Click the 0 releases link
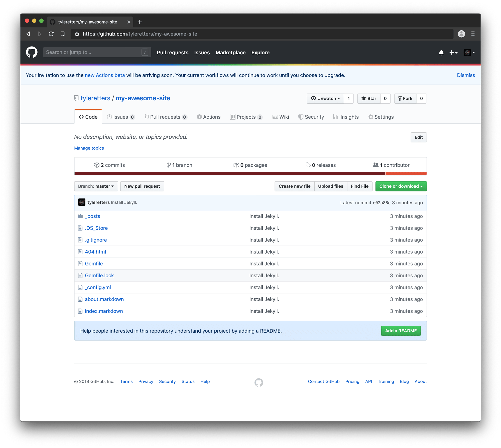Image resolution: width=501 pixels, height=448 pixels. click(321, 165)
